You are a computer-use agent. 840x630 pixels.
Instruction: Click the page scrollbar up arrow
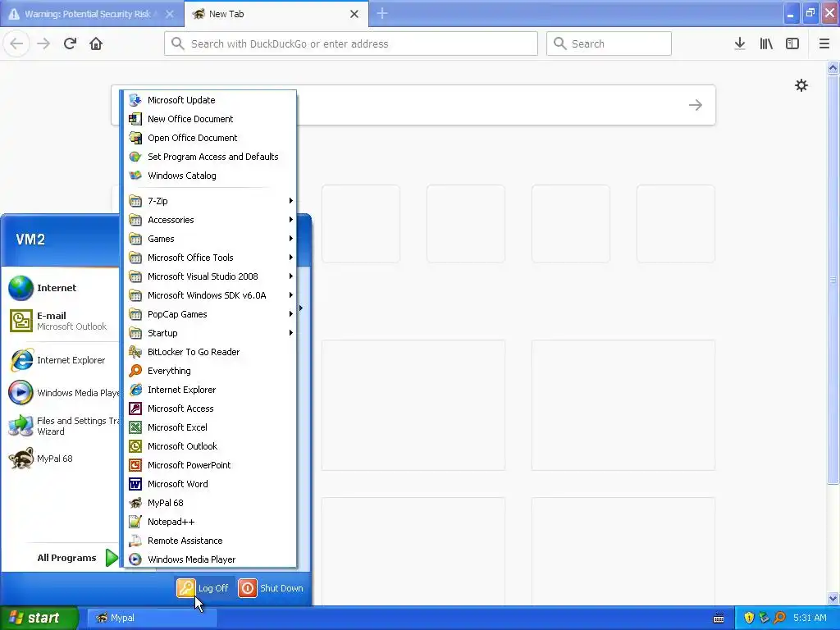(x=833, y=67)
